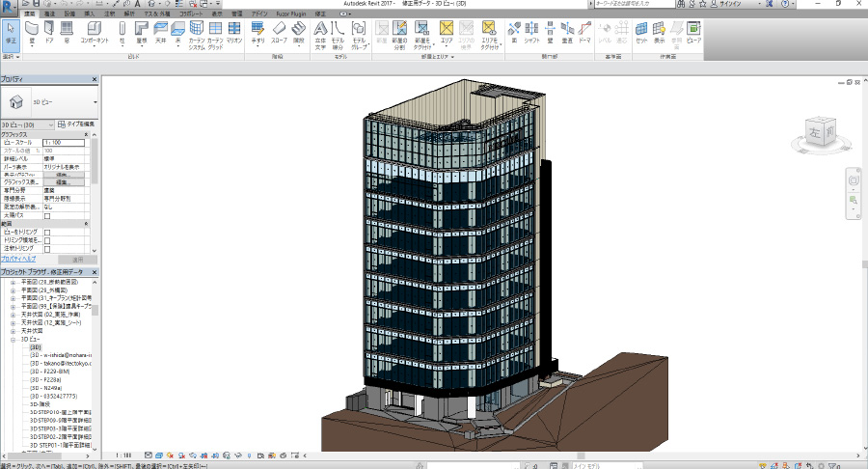The image size is (868, 469).
Task: Select the カーテンシステム tool
Action: pyautogui.click(x=197, y=35)
